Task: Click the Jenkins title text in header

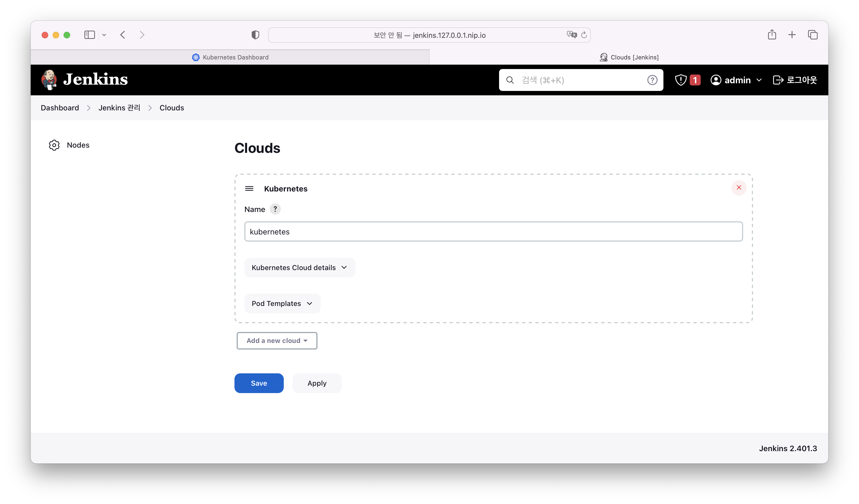Action: click(x=95, y=79)
